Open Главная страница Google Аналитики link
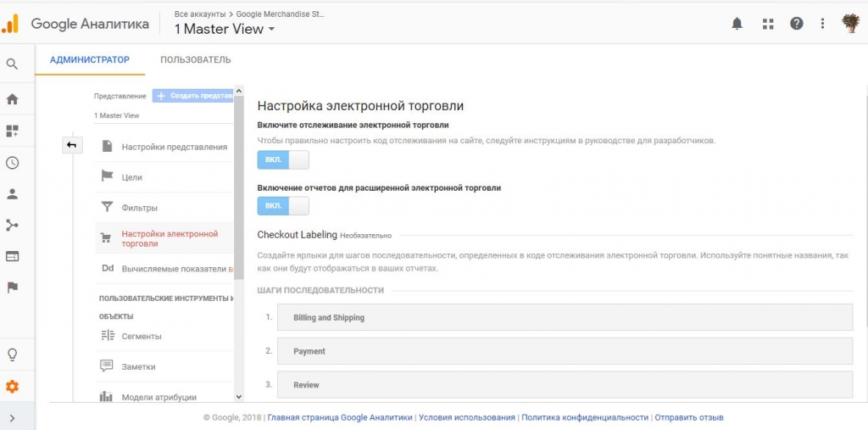 [340, 417]
